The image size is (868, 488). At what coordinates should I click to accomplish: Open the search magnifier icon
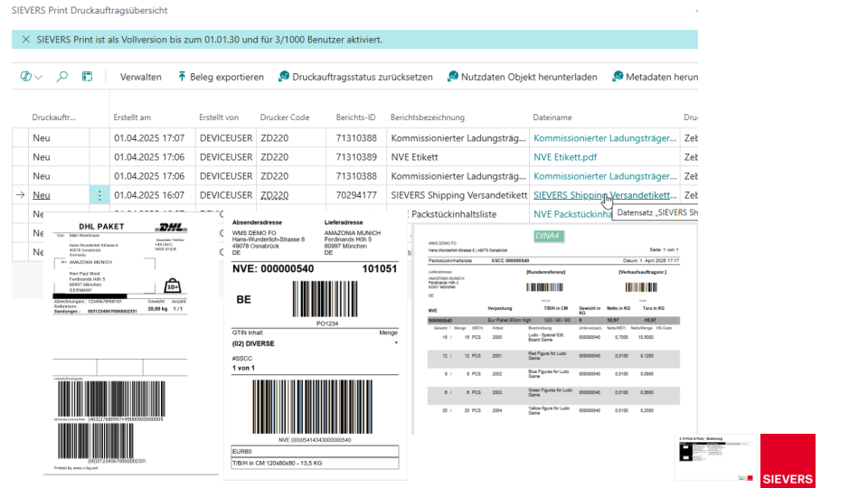tap(62, 76)
